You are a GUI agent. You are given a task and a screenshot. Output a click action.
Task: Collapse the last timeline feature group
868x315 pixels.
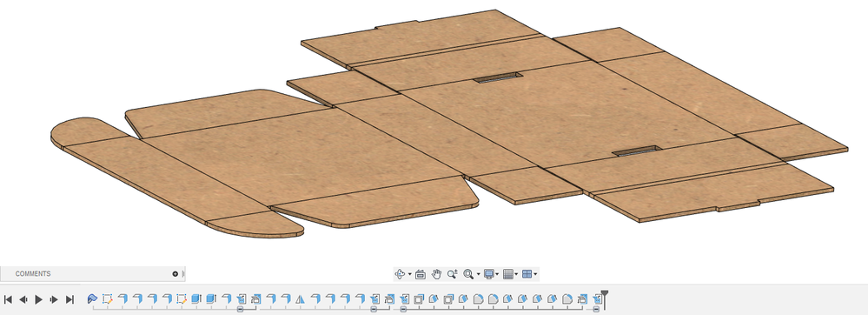click(x=596, y=309)
